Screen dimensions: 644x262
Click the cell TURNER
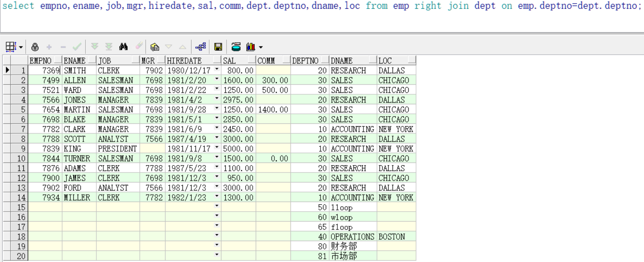click(x=79, y=158)
